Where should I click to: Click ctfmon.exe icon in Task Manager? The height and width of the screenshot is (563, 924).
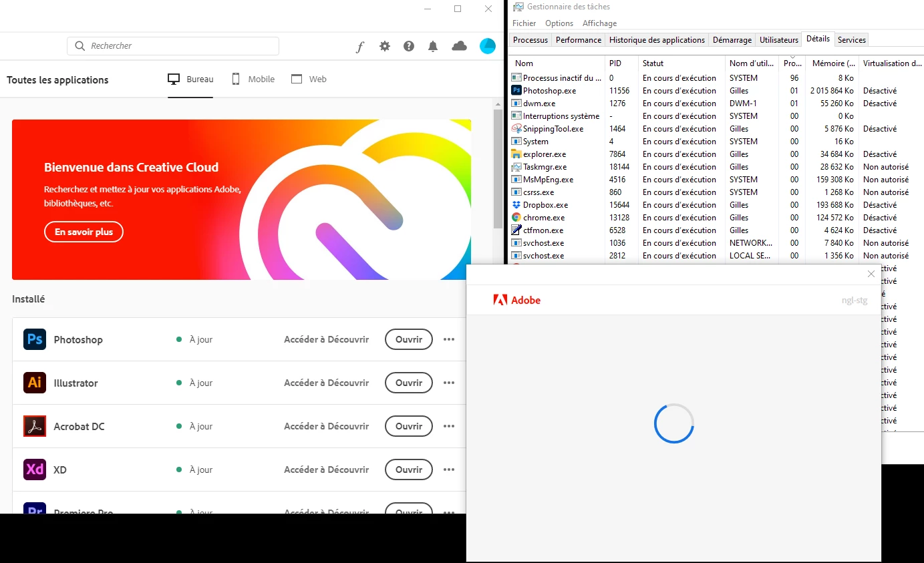pyautogui.click(x=516, y=230)
